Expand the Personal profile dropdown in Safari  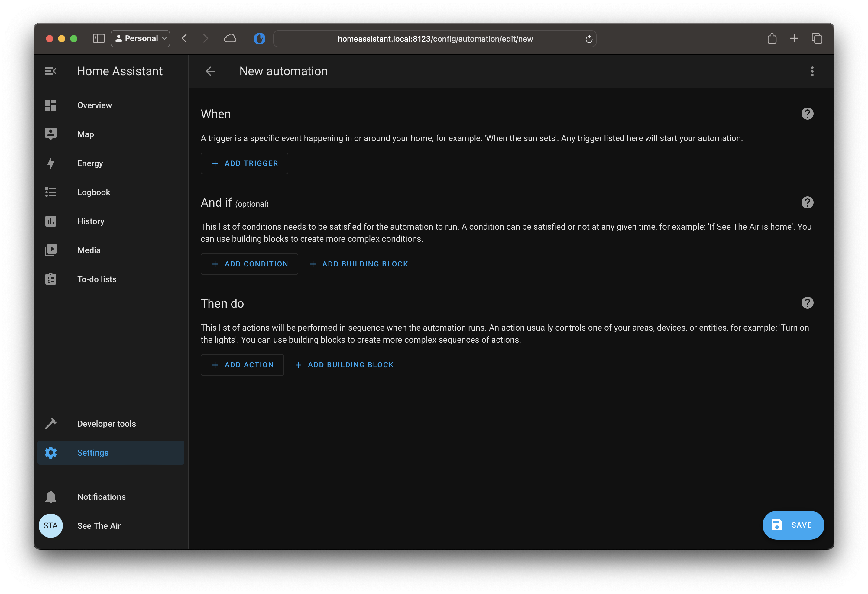141,38
